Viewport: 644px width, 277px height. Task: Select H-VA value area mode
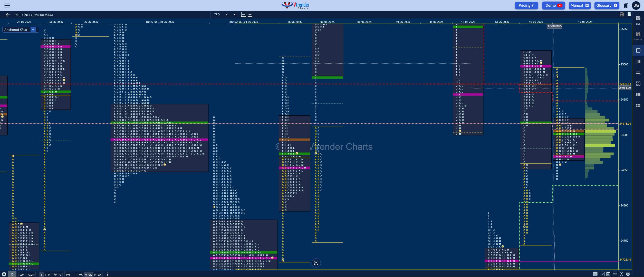(x=98, y=274)
